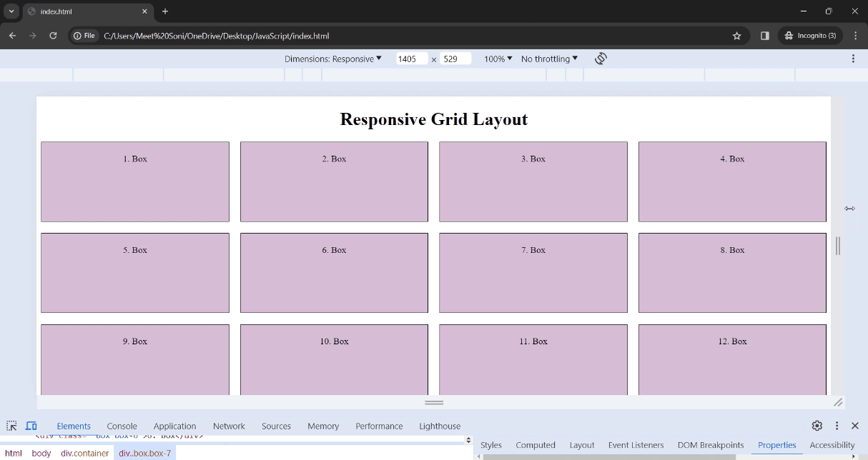The image size is (868, 460).
Task: Switch to the Network tab
Action: 229,426
